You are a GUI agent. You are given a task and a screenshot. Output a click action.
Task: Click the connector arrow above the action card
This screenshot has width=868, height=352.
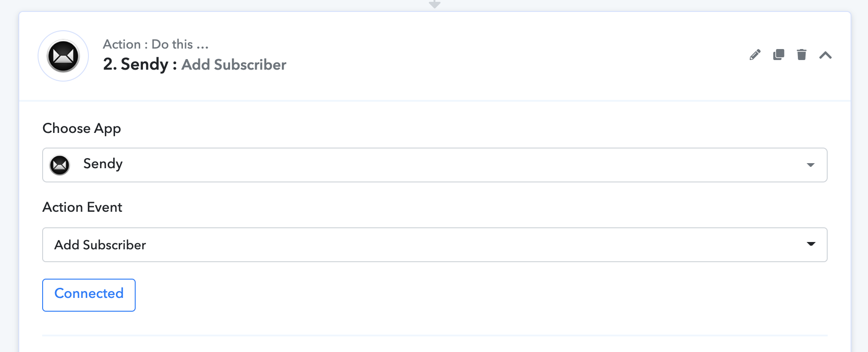pos(434,4)
